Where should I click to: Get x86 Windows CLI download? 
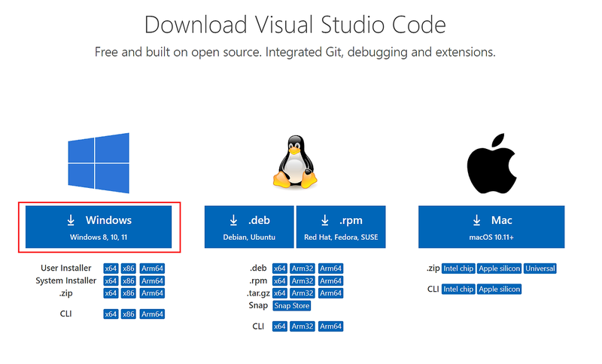129,314
